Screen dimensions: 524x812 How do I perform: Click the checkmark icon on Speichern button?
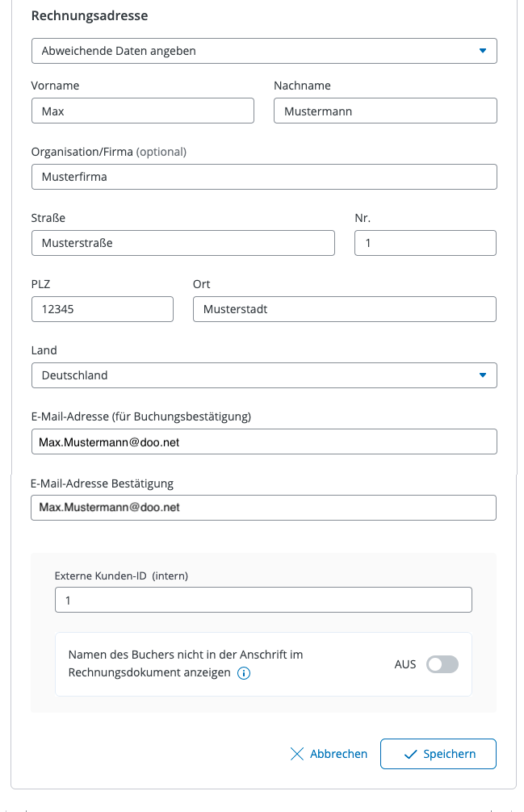[409, 754]
